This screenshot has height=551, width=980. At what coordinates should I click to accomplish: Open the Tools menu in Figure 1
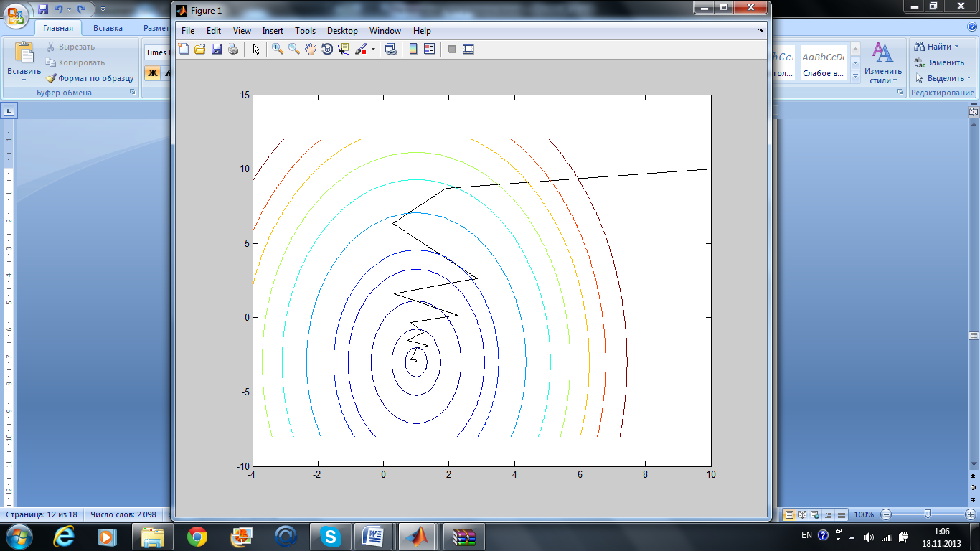[x=305, y=31]
